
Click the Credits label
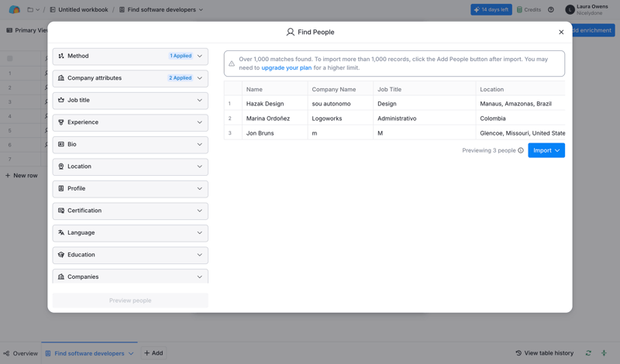click(x=532, y=9)
